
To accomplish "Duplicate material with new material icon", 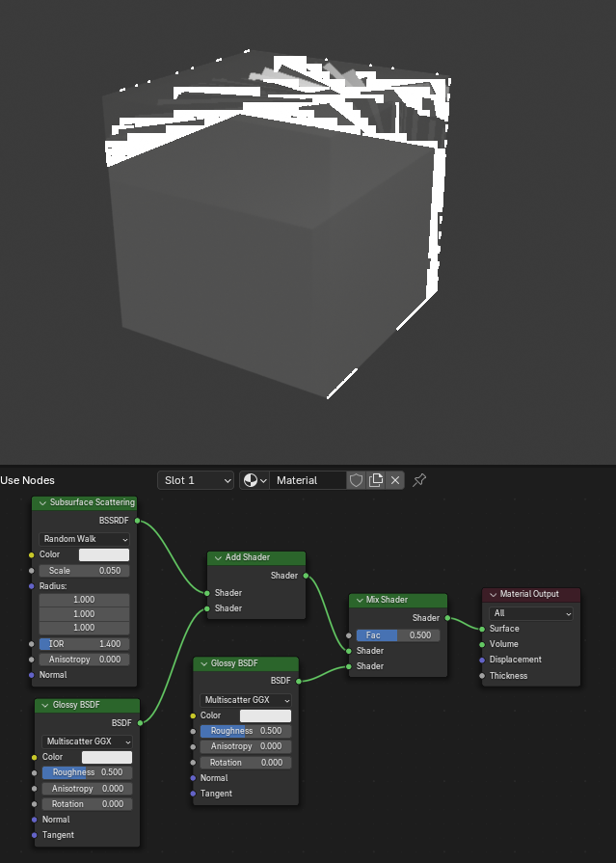I will [x=375, y=480].
